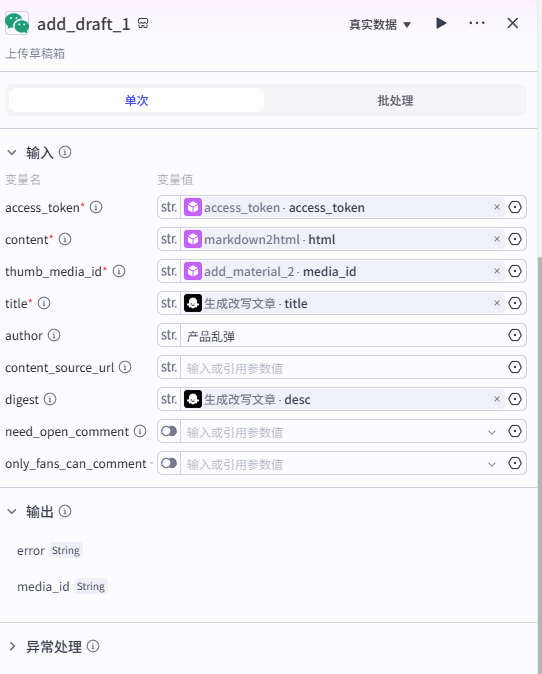Open variable picker for title row

515,303
